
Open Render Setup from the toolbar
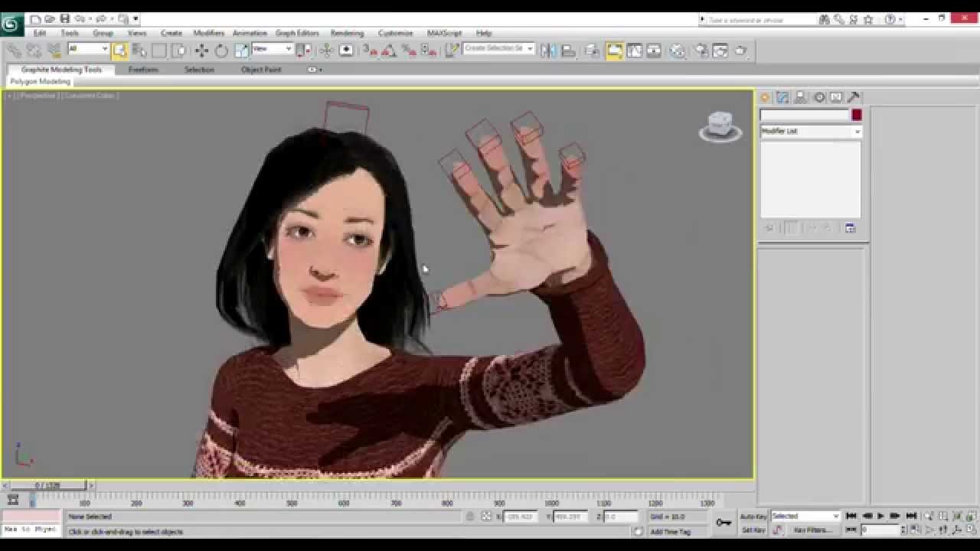(701, 51)
